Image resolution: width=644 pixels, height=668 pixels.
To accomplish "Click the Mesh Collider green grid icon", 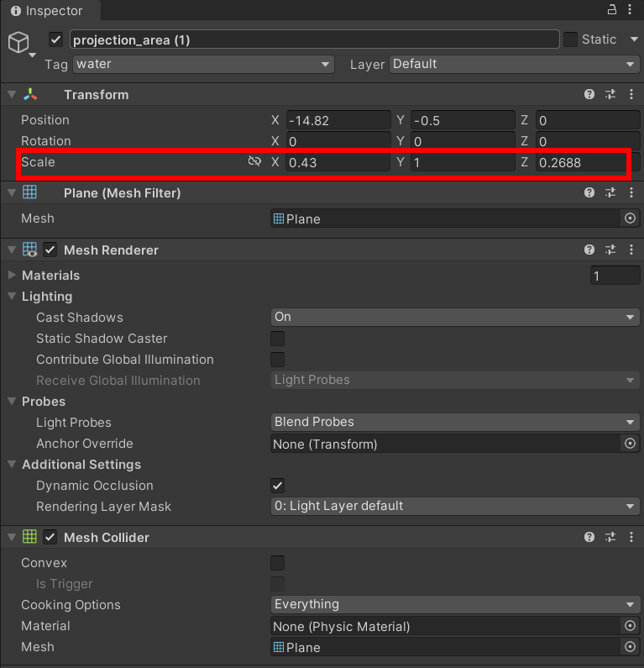I will coord(29,537).
